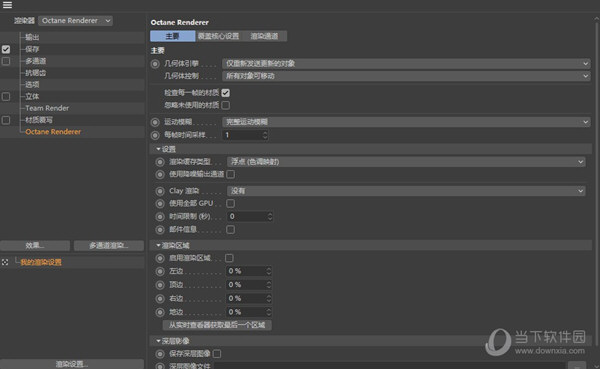600x369 pixels.
Task: Enable 邮件信息 checkbox
Action: [x=230, y=229]
